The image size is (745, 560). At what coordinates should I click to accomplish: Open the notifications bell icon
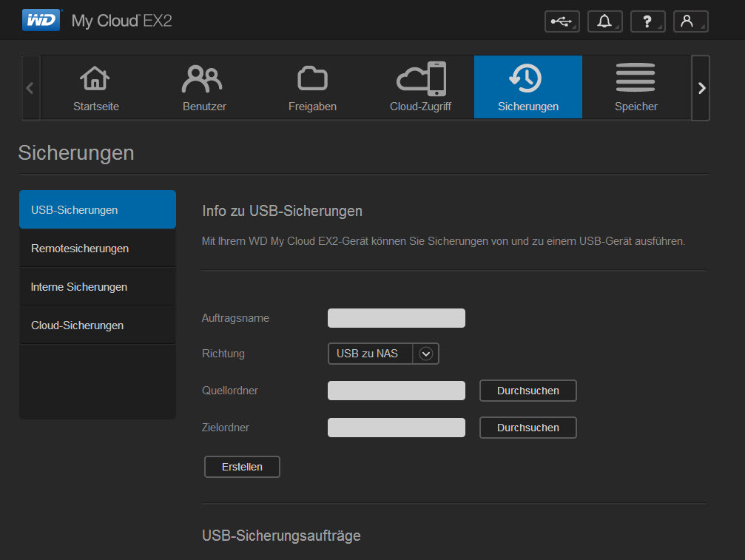click(605, 21)
